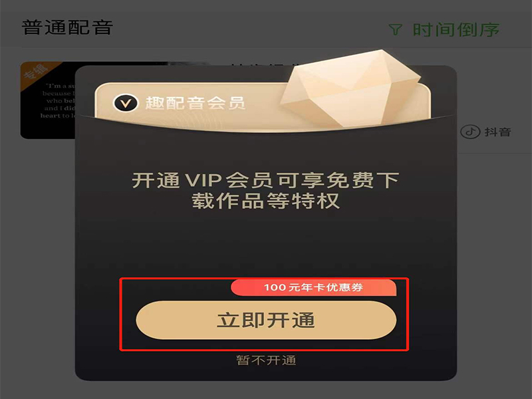Image resolution: width=532 pixels, height=399 pixels.
Task: Click the orange 专辑 corner ribbon
Action: [x=36, y=73]
